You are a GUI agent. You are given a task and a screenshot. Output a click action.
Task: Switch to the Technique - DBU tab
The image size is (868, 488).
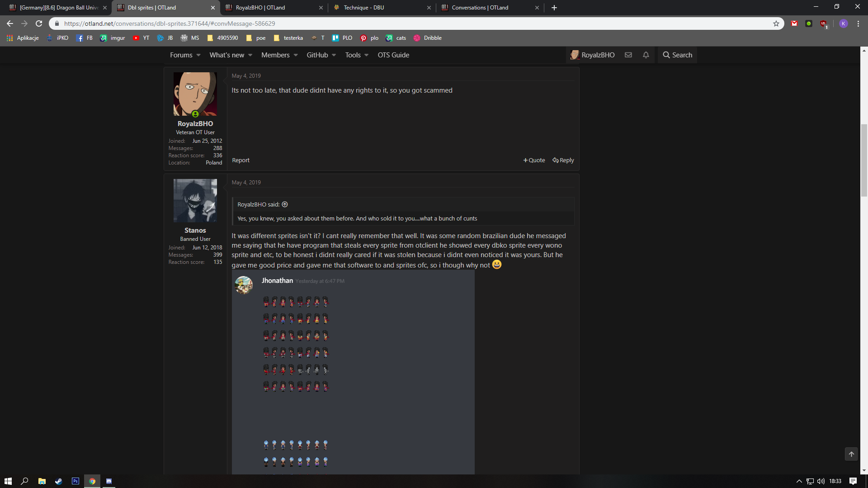click(363, 8)
